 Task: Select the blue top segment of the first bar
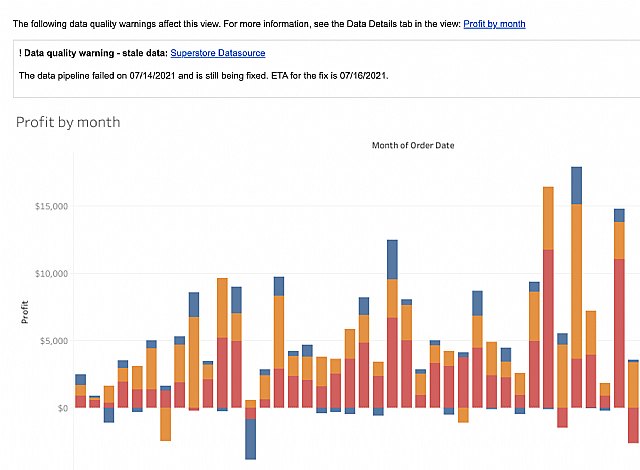tap(80, 379)
